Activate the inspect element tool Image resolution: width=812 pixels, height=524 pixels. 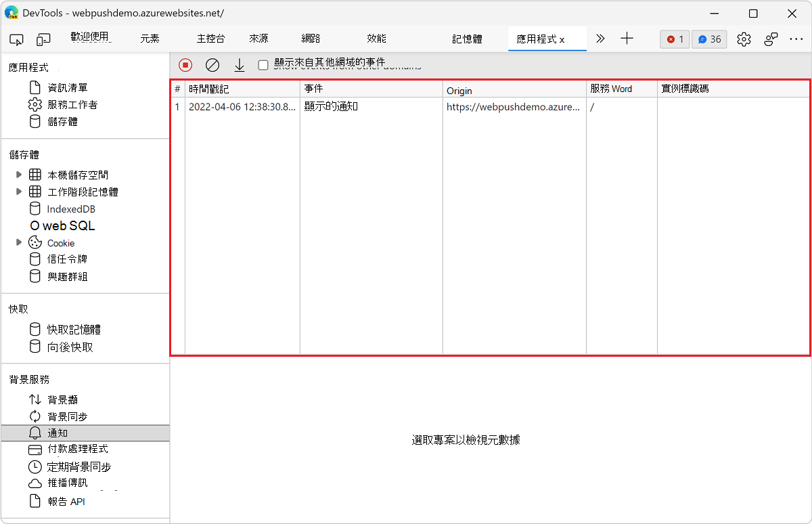point(16,39)
